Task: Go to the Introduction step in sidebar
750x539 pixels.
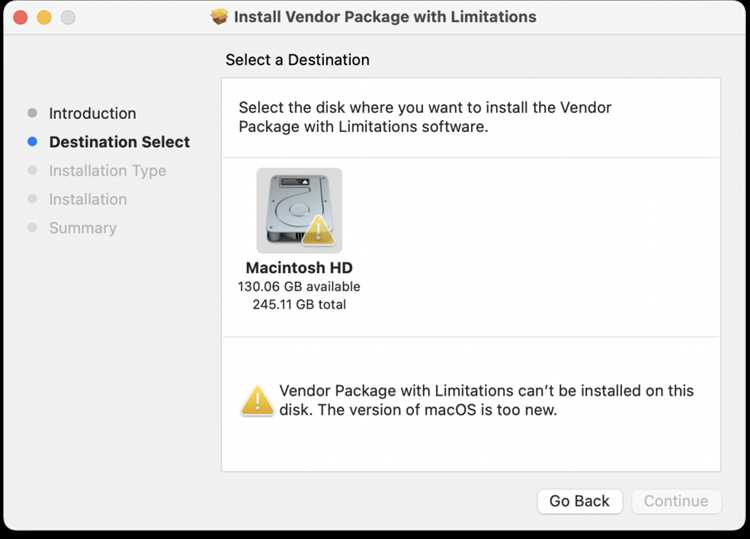Action: pos(92,113)
